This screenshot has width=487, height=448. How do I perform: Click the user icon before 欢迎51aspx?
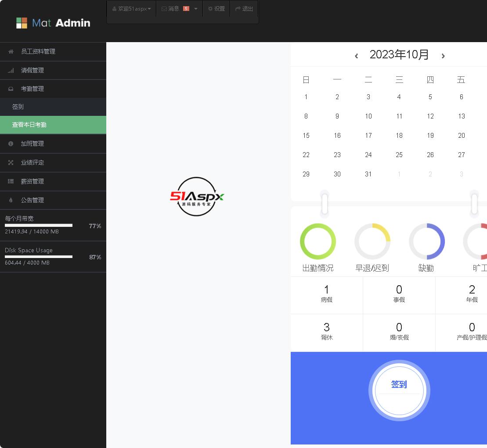[x=114, y=9]
